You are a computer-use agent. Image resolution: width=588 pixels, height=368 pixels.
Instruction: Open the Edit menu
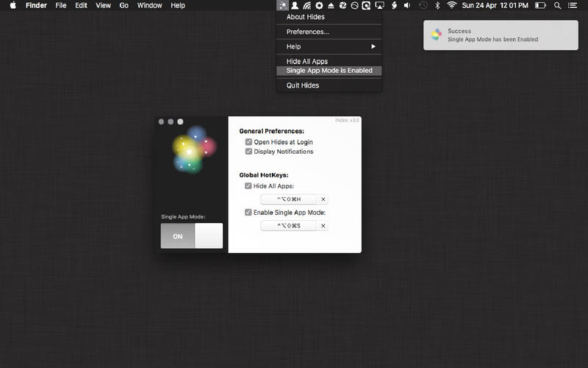coord(81,5)
